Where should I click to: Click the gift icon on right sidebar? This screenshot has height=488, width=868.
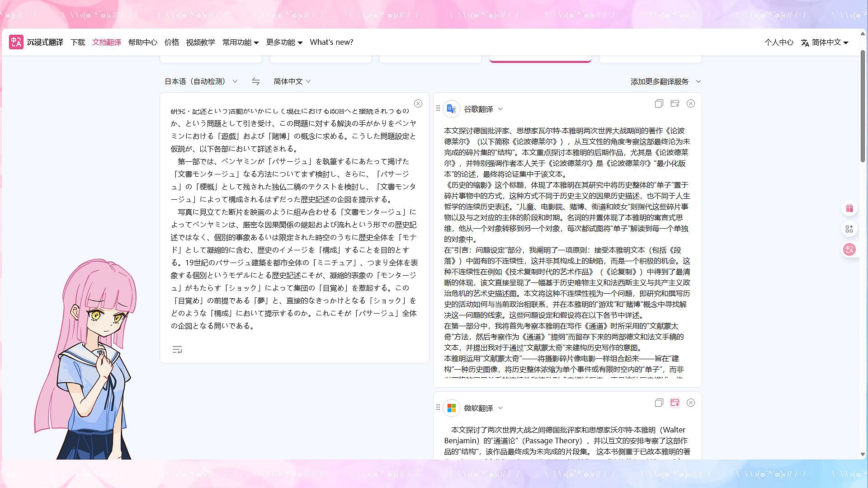(849, 208)
